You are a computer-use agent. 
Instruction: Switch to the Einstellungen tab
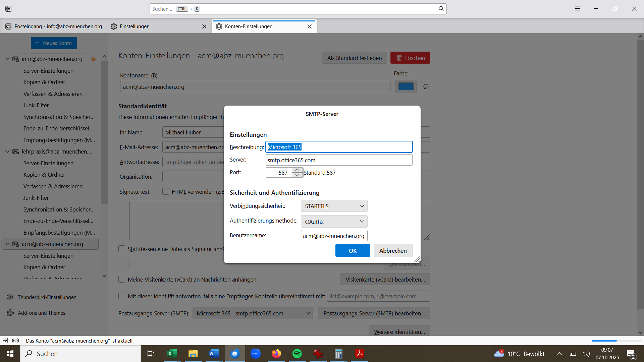pos(135,26)
